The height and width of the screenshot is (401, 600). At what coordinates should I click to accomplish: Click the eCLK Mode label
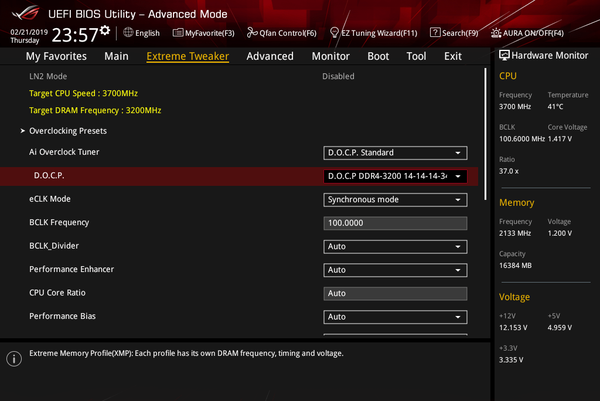pyautogui.click(x=50, y=199)
